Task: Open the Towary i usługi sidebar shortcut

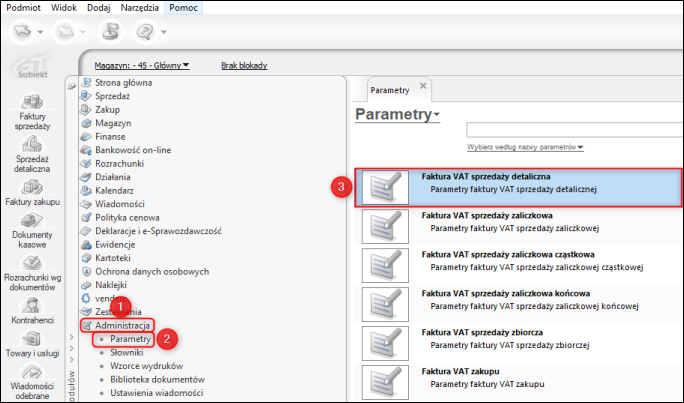Action: [32, 344]
